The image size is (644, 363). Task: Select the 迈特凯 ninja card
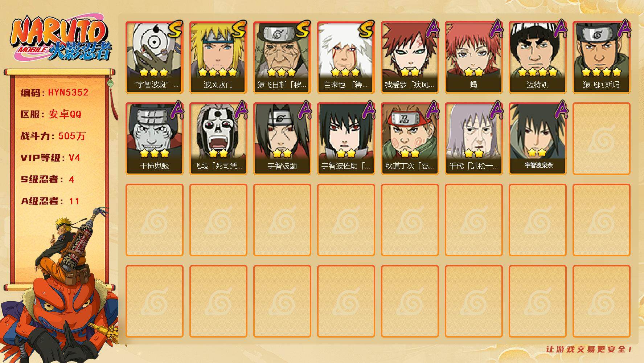click(538, 57)
